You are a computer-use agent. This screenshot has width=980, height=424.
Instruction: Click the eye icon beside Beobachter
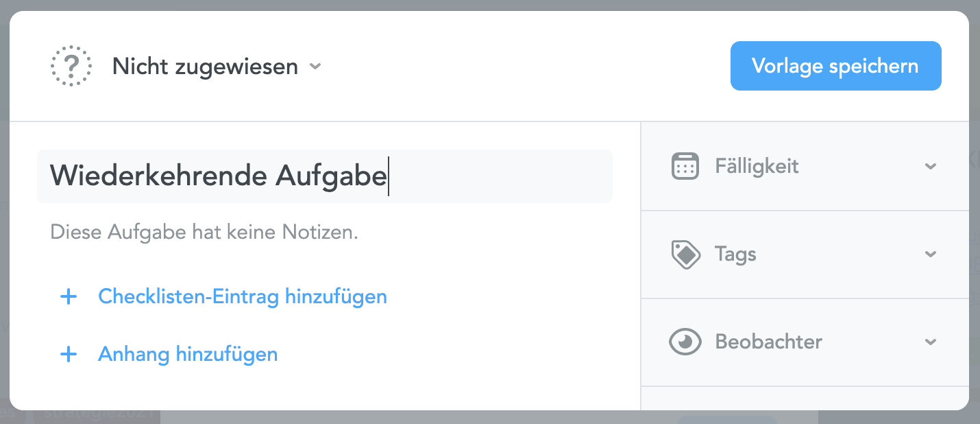(685, 342)
